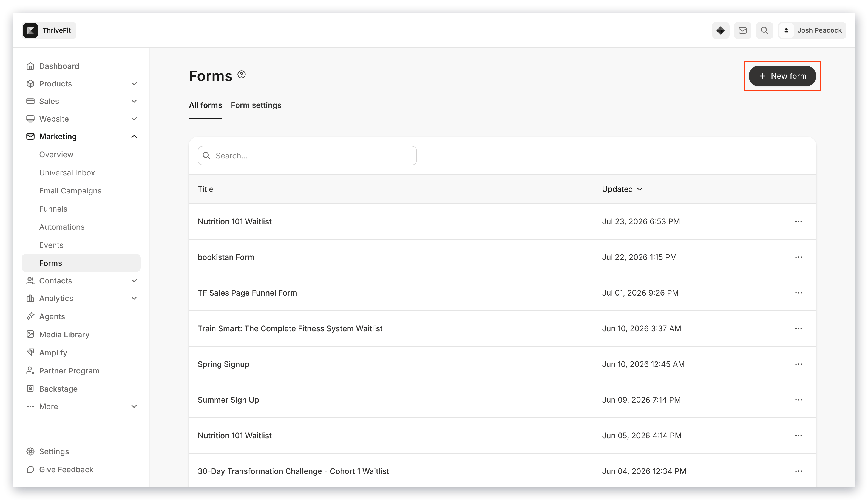This screenshot has height=500, width=868.
Task: Open Give Feedback chat icon
Action: coord(30,470)
